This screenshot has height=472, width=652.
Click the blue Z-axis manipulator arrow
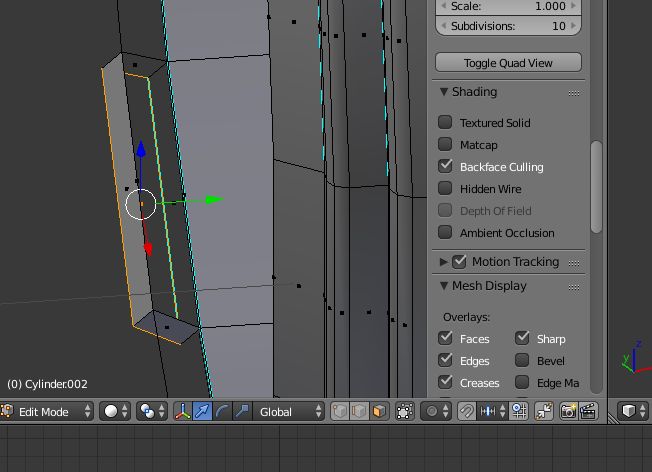tap(141, 148)
